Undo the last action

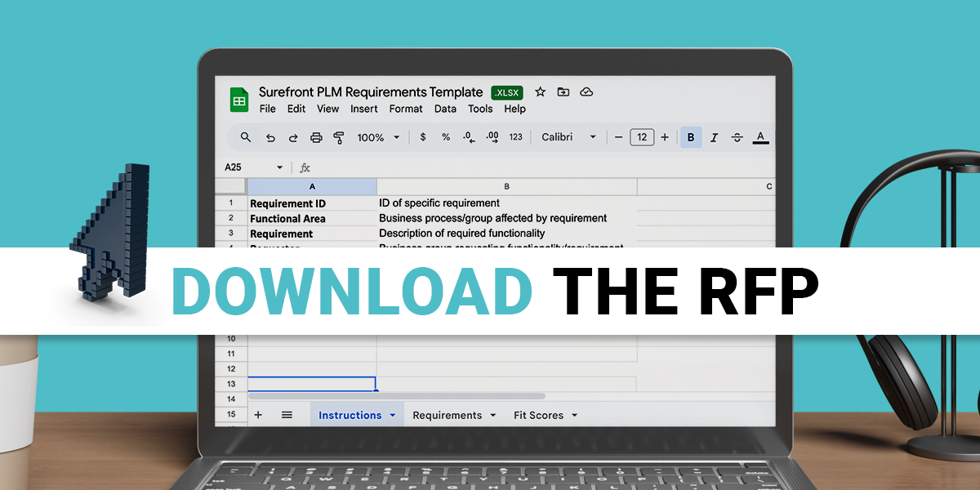point(270,137)
